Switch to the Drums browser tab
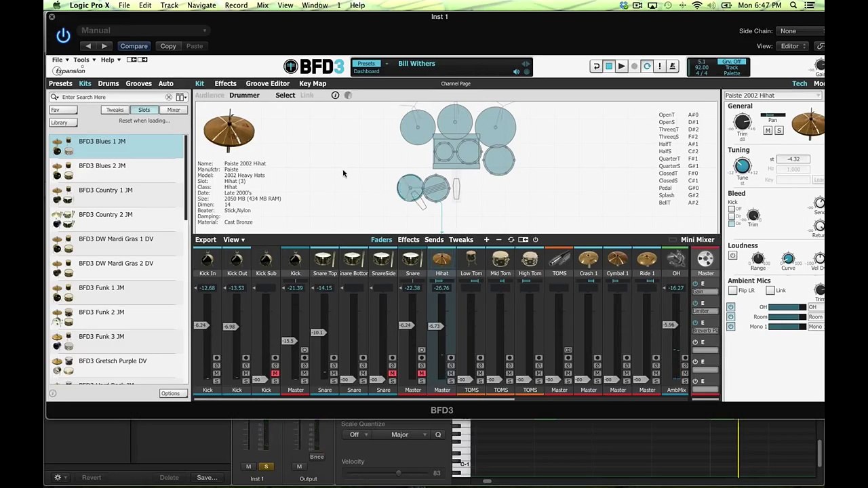The width and height of the screenshot is (868, 488). pos(108,84)
